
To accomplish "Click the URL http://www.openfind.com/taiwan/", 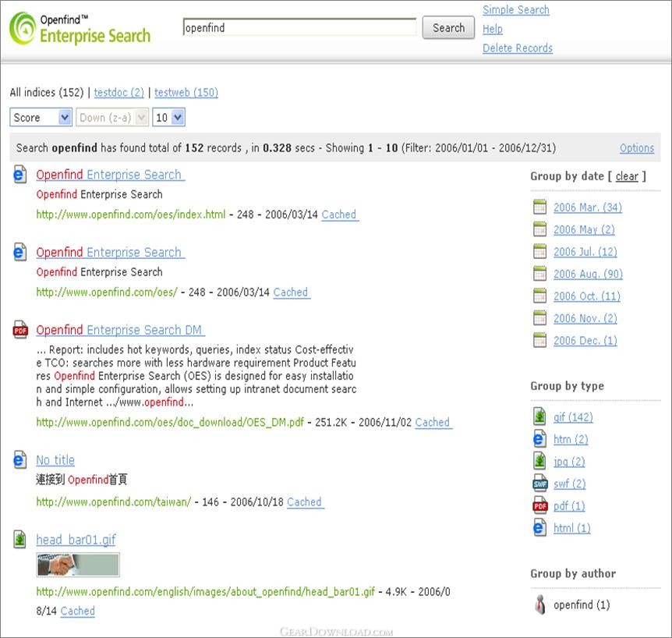I will (x=114, y=502).
